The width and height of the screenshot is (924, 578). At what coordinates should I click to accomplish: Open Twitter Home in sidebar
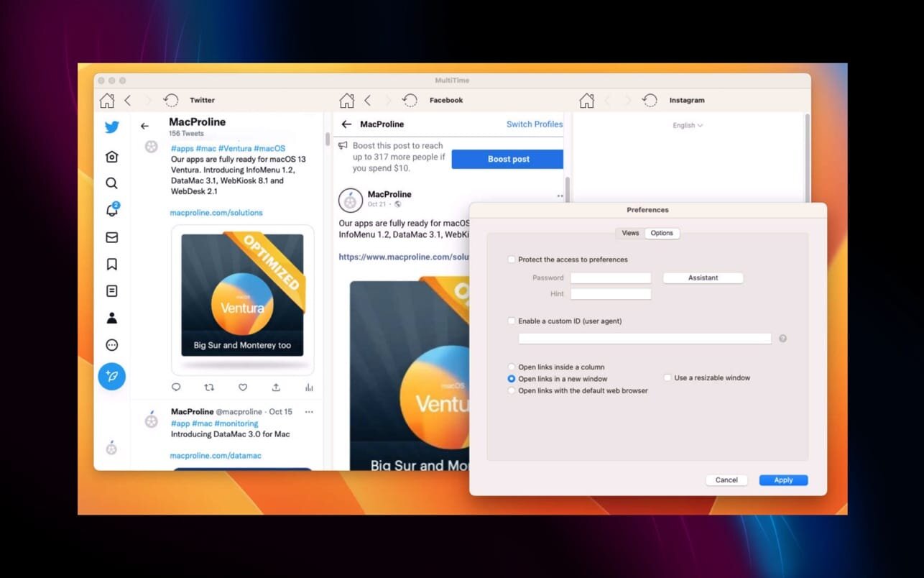pos(112,157)
